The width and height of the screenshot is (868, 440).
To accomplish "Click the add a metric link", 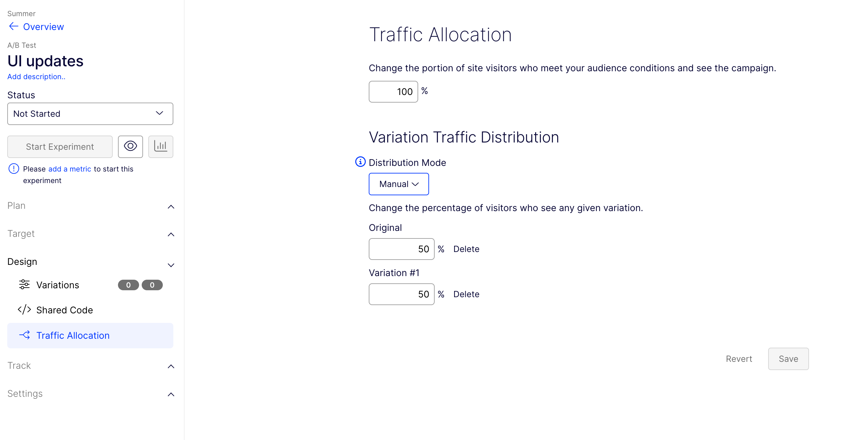I will 70,169.
